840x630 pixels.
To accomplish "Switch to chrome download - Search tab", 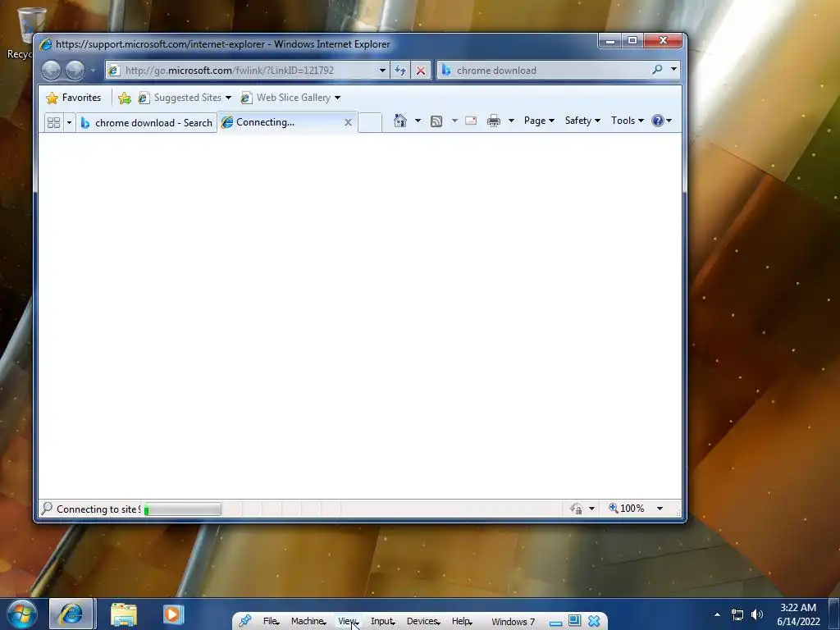I will click(x=146, y=123).
